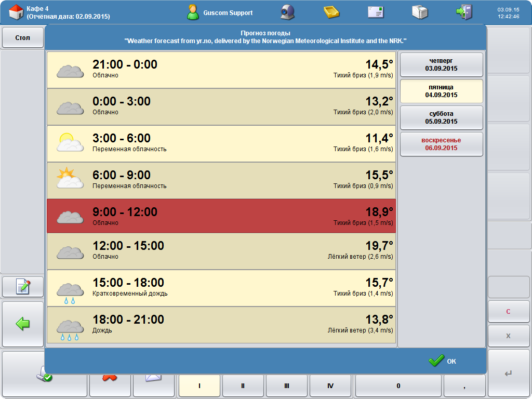Select Thursday 03.09.2015 forecast day

[x=441, y=64]
